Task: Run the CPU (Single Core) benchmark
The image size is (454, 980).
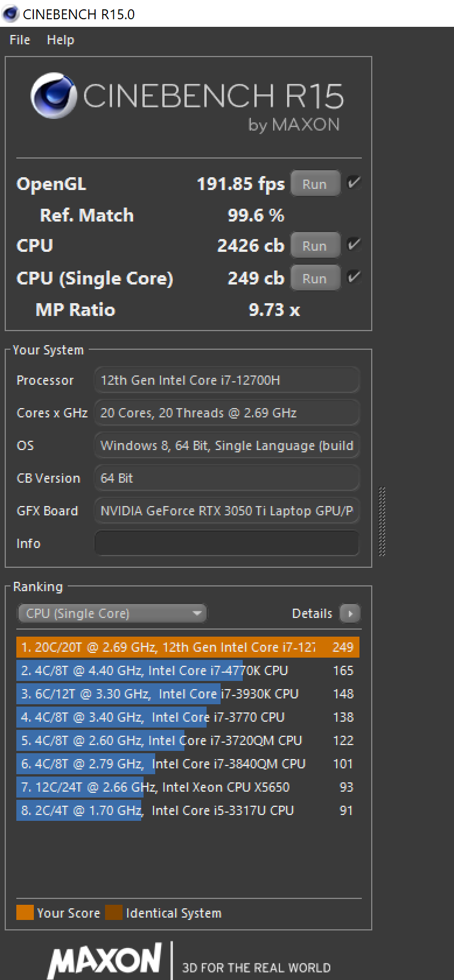Action: (x=315, y=278)
